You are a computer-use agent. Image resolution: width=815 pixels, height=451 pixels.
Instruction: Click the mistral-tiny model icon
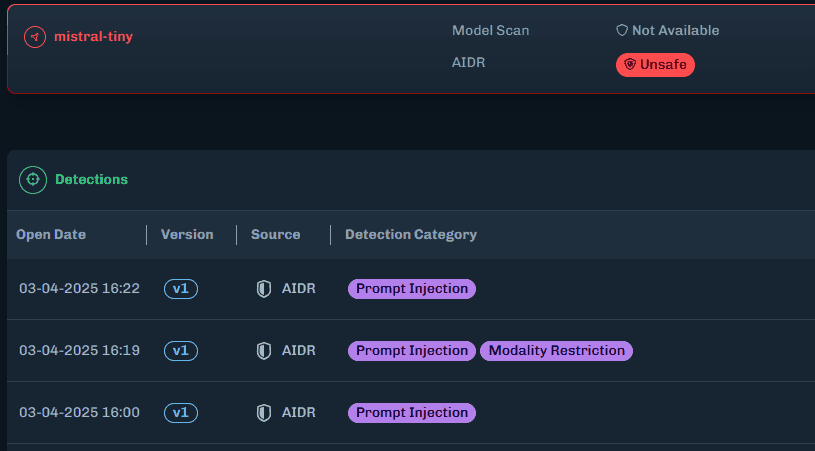pyautogui.click(x=35, y=37)
